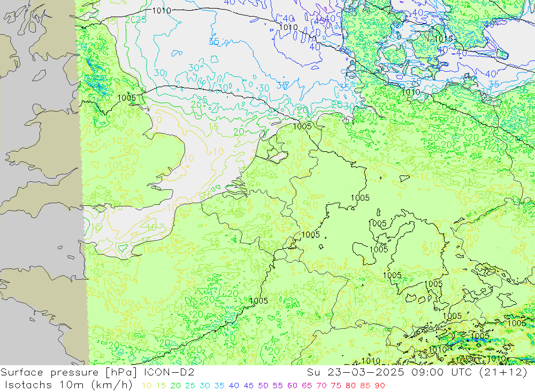
Task: Click the green "20" value in the isotach legend
Action: (175, 386)
